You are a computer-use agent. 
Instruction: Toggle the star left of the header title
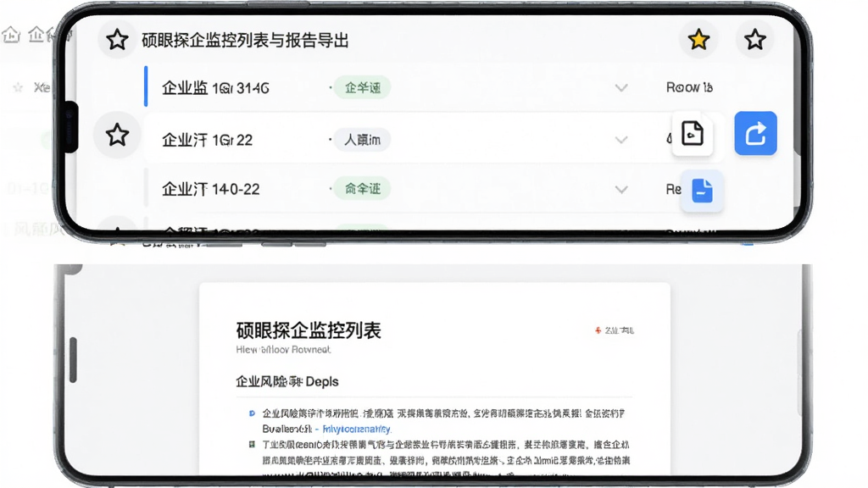(x=117, y=40)
